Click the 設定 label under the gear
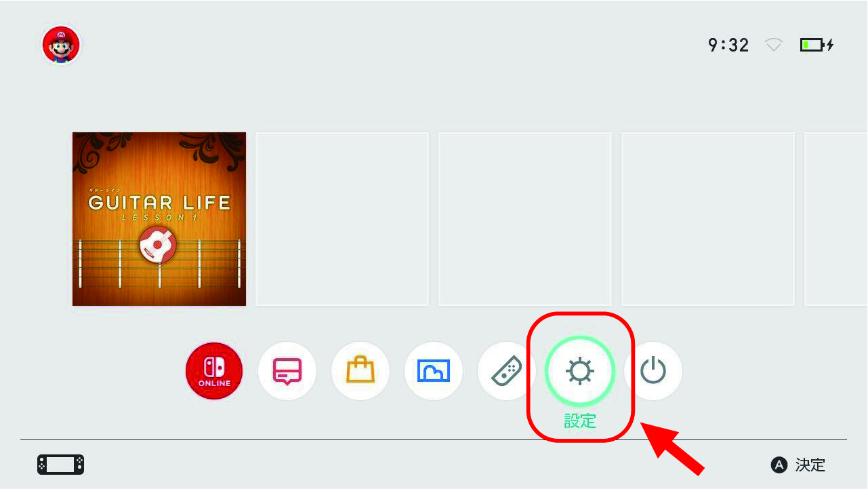Viewport: 868px width, 489px height. tap(580, 421)
